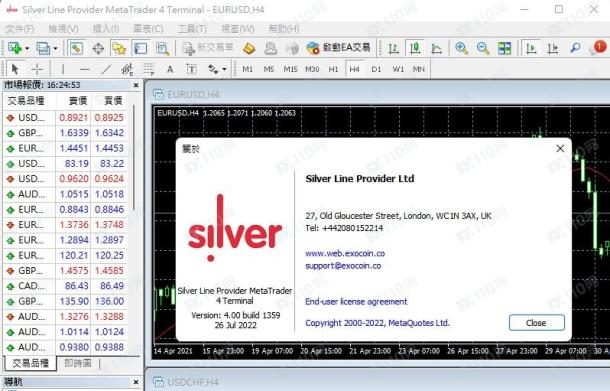Click the New Order (新交易單) button
Screen dimensions: 610x391
point(208,48)
